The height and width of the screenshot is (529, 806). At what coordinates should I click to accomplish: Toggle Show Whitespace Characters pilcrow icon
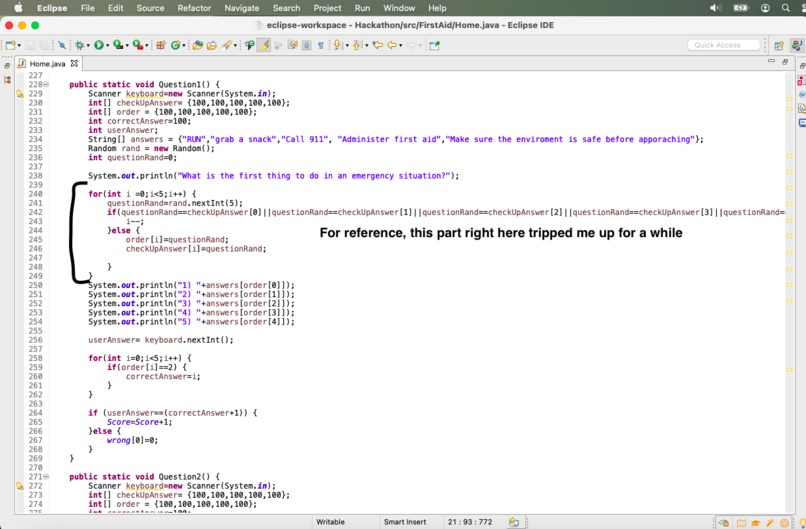point(320,45)
